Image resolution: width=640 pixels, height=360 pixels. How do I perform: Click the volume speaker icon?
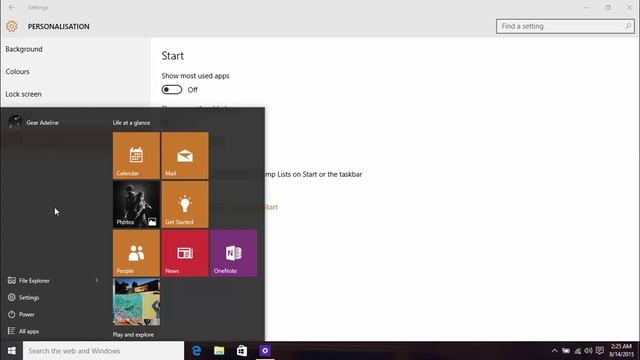pyautogui.click(x=588, y=351)
